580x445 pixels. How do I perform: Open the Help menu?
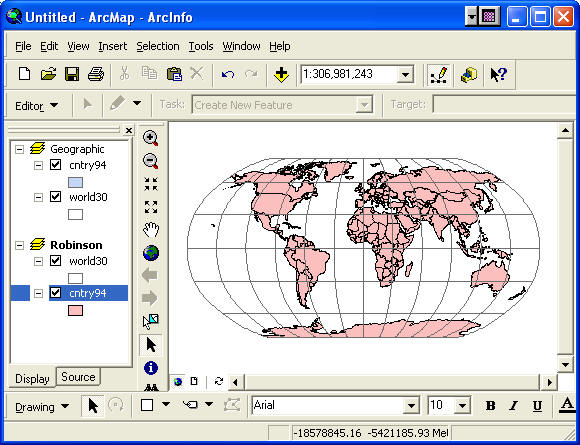tap(280, 46)
